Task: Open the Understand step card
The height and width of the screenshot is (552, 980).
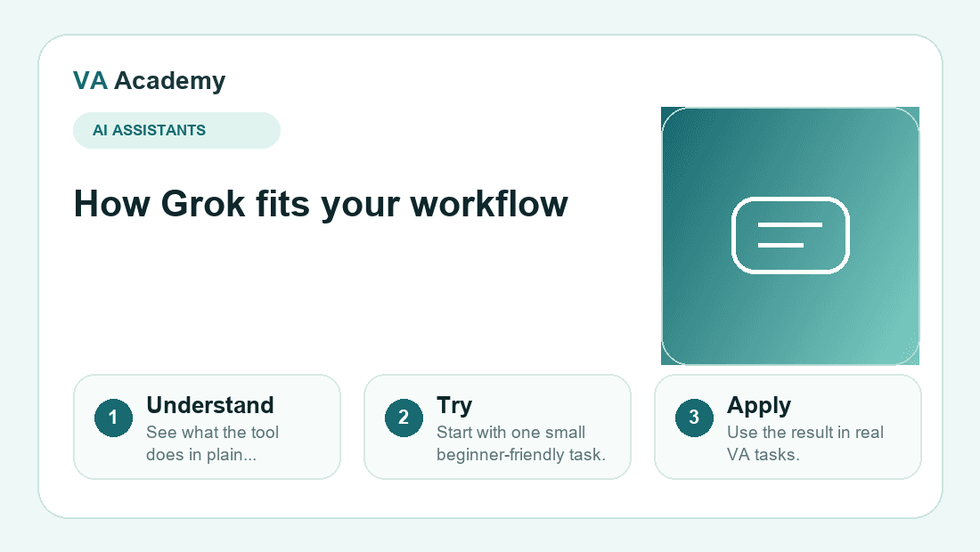Action: click(207, 427)
